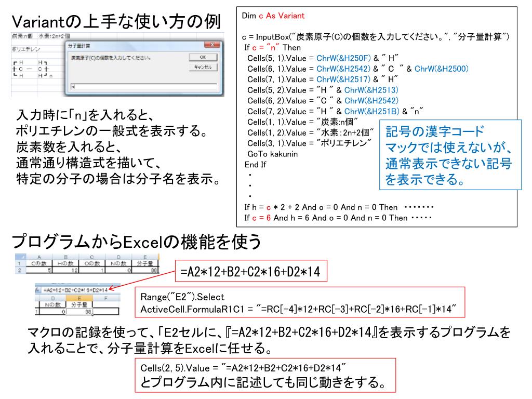Screen dimensions: 532x399
Task: Select row 2 header in the table
Action: [20, 270]
